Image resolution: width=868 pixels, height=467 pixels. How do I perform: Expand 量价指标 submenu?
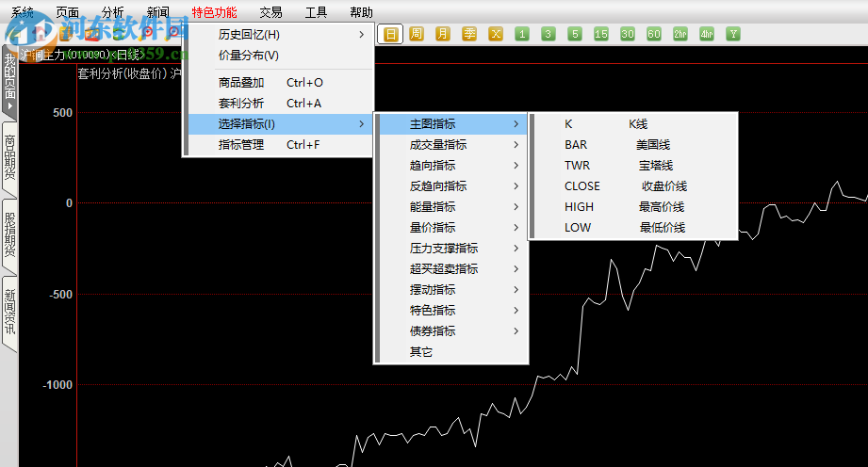point(452,228)
